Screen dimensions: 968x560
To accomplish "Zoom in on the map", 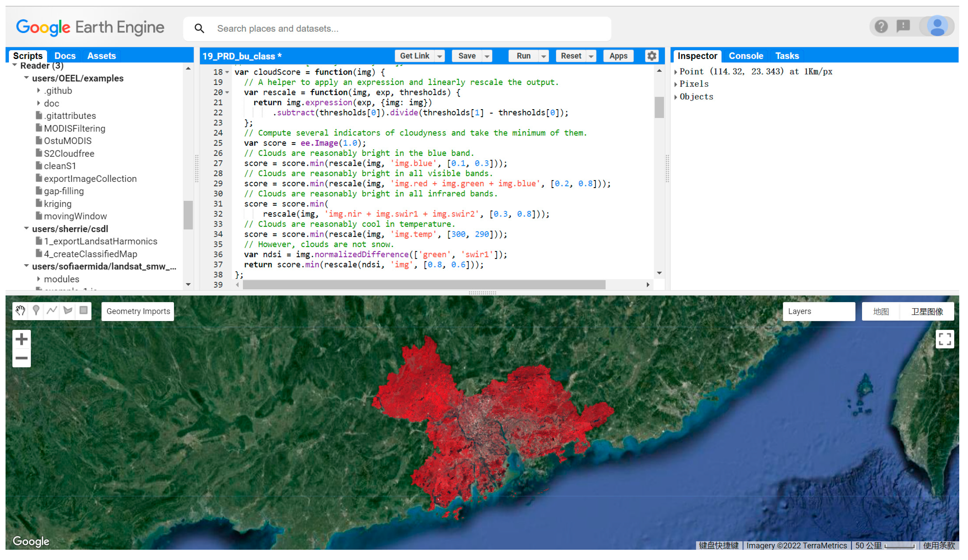I will 22,339.
